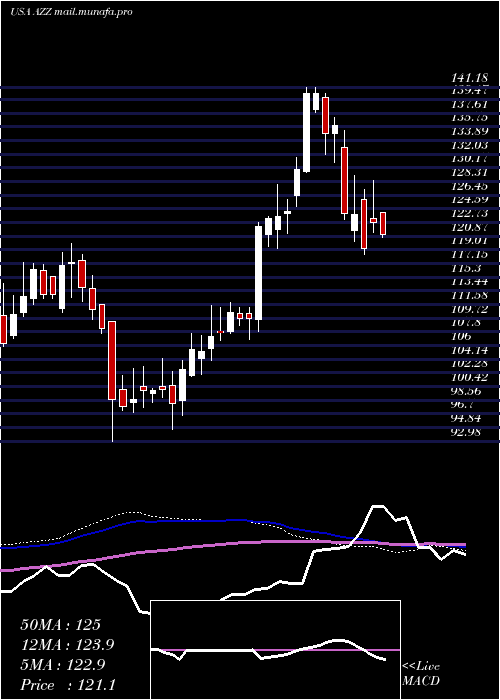Click the 98.56 price axis label

tap(467, 391)
